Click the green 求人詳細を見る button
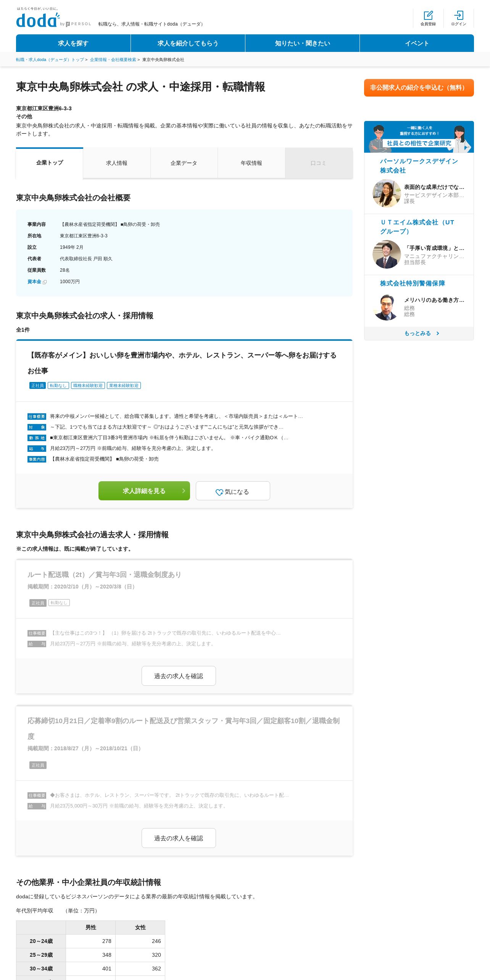490x980 pixels. [144, 491]
